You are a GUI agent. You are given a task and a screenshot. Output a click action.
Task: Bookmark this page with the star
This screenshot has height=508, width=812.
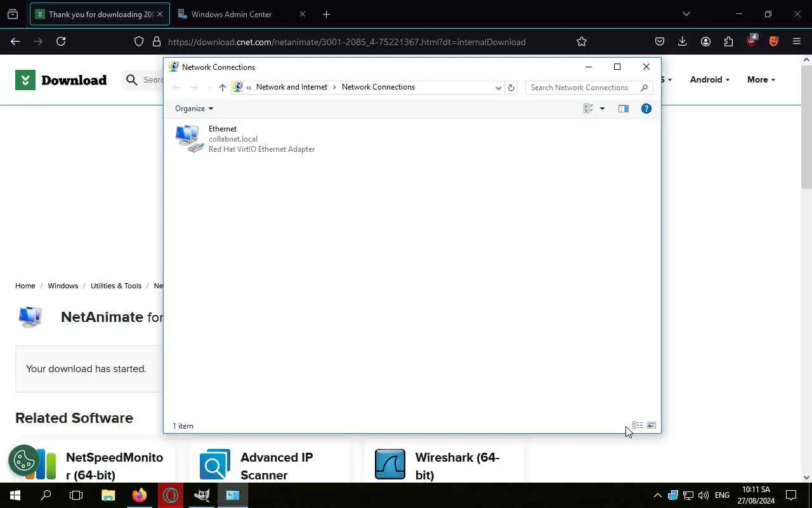[x=582, y=41]
